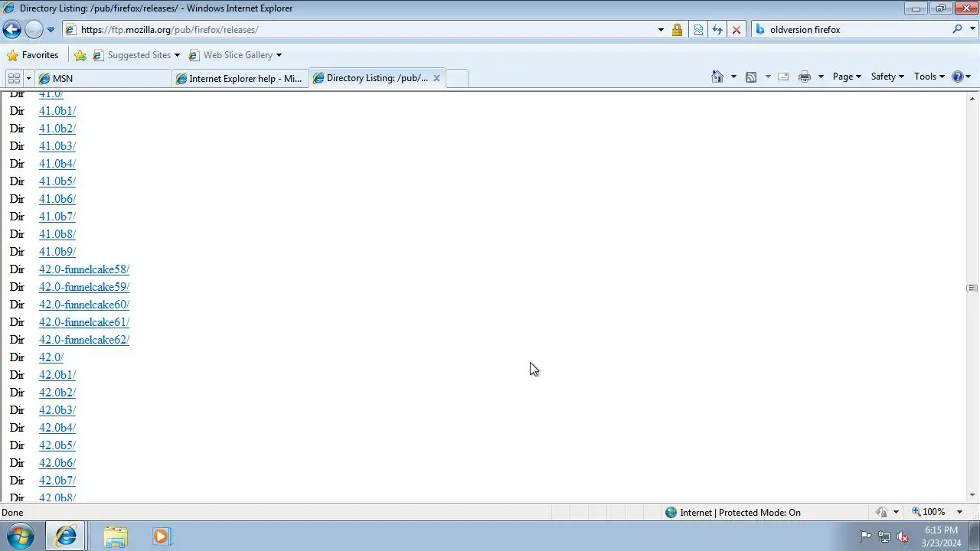Viewport: 980px width, 551px height.
Task: Click the security lock icon
Action: tap(677, 30)
